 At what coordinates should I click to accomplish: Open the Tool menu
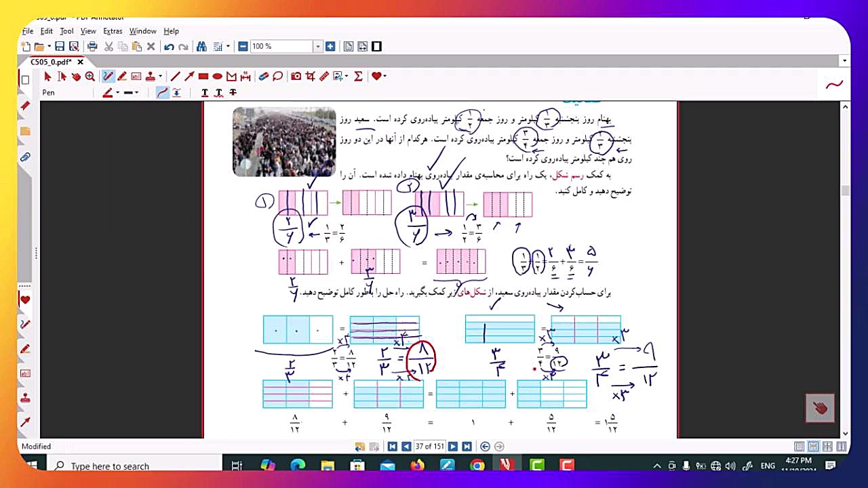[x=66, y=31]
